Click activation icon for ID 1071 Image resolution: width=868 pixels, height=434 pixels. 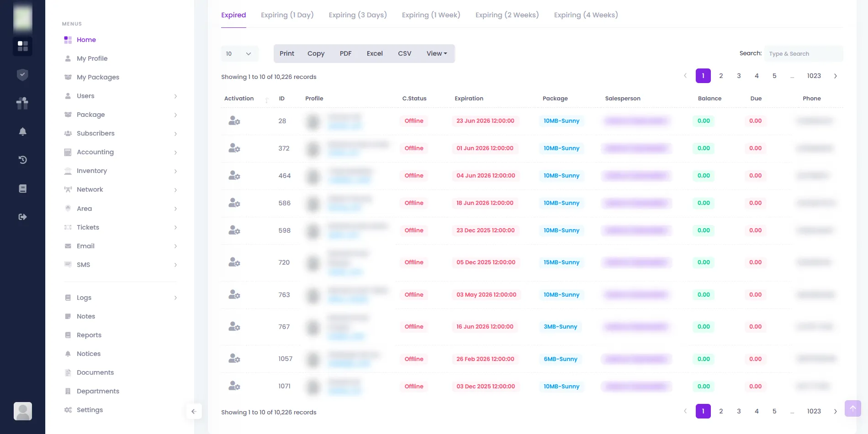[x=234, y=387]
